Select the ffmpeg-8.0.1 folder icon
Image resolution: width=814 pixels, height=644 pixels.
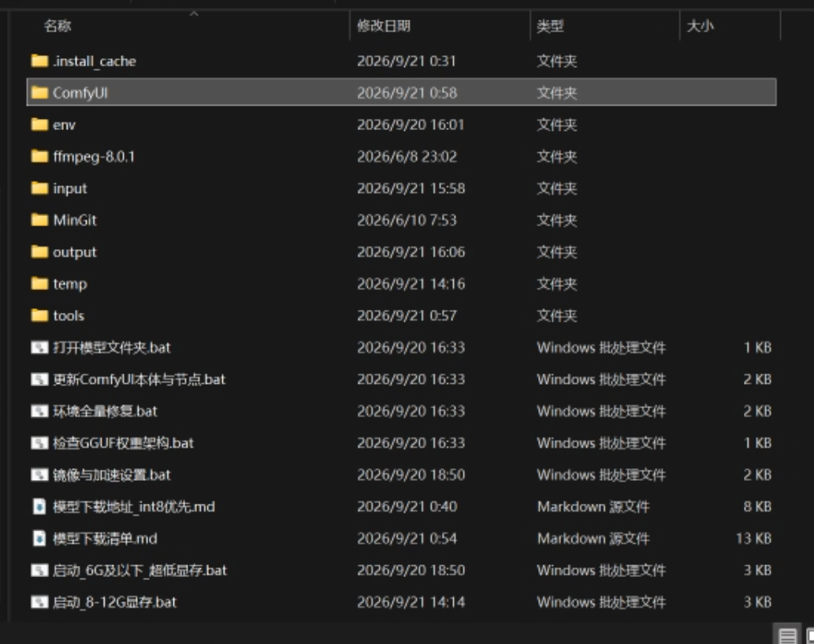click(x=39, y=156)
